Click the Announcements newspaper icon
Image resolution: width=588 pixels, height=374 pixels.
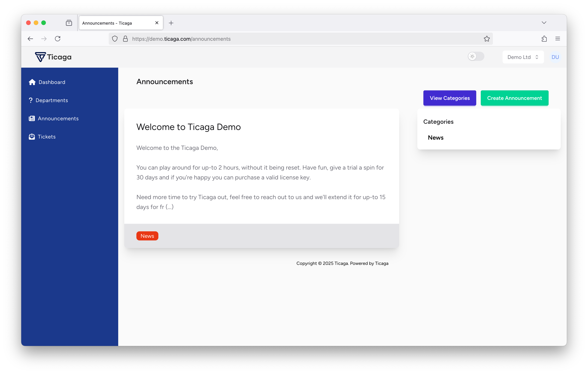click(32, 118)
